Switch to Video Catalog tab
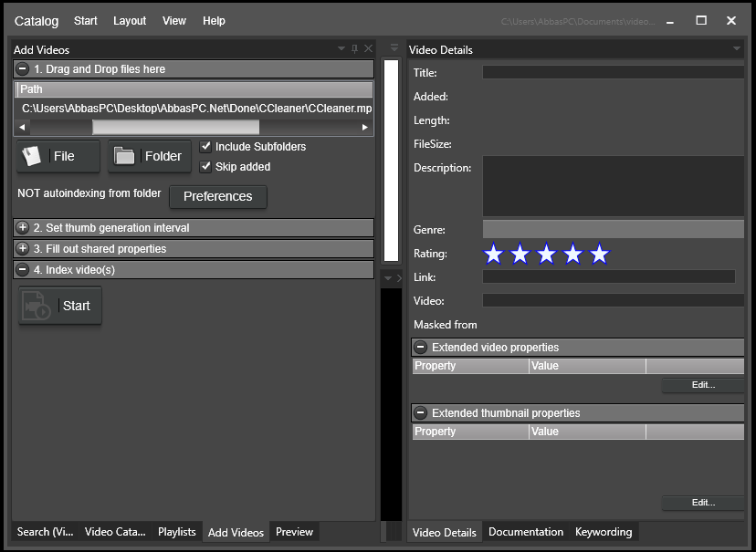756x552 pixels. click(x=115, y=532)
